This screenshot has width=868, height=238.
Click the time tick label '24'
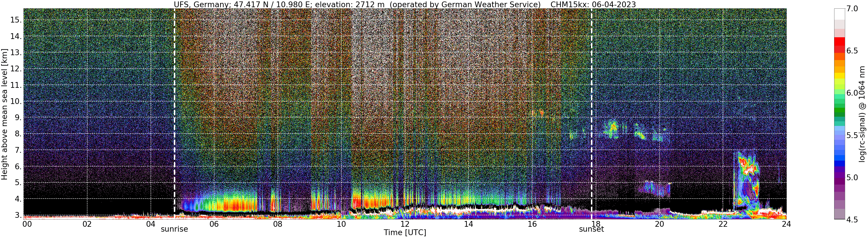tap(786, 224)
